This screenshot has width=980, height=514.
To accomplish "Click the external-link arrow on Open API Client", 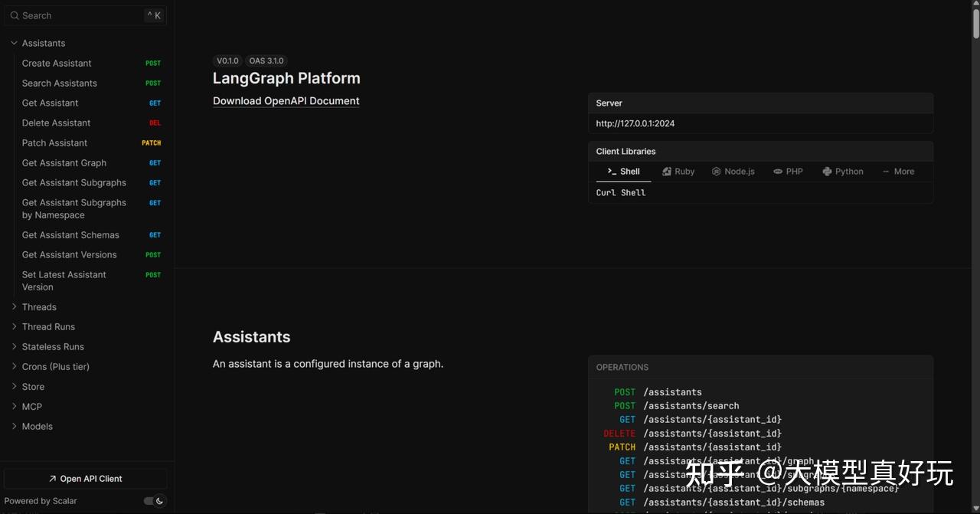I will [x=54, y=478].
